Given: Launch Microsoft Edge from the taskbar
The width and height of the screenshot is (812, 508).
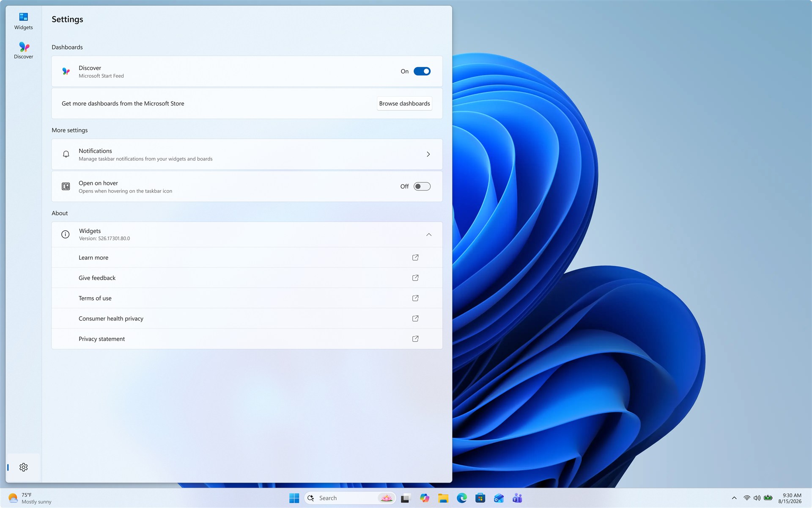Looking at the screenshot, I should tap(462, 498).
